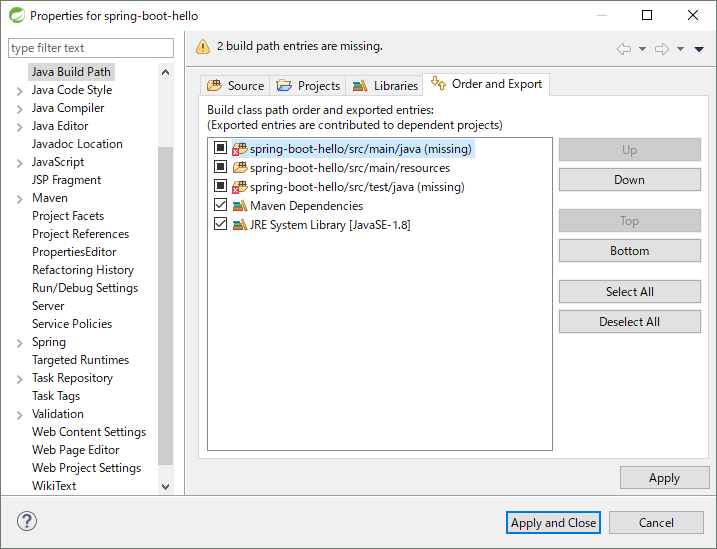Click the forward navigation arrow icon

662,48
